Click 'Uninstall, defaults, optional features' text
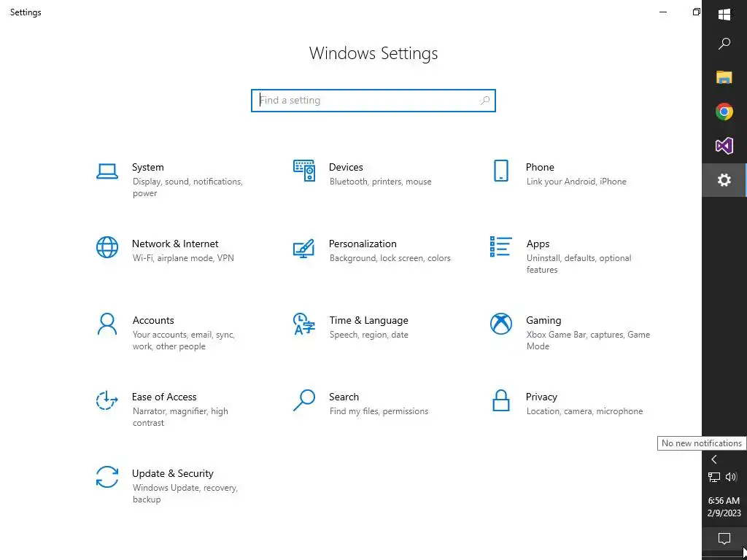The width and height of the screenshot is (747, 560). (x=578, y=264)
